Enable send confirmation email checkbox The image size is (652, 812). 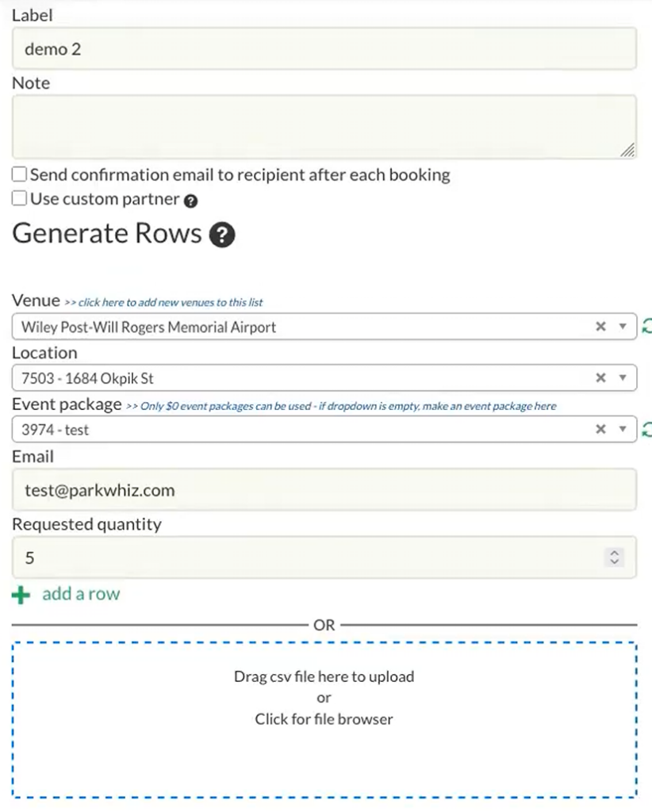click(19, 175)
